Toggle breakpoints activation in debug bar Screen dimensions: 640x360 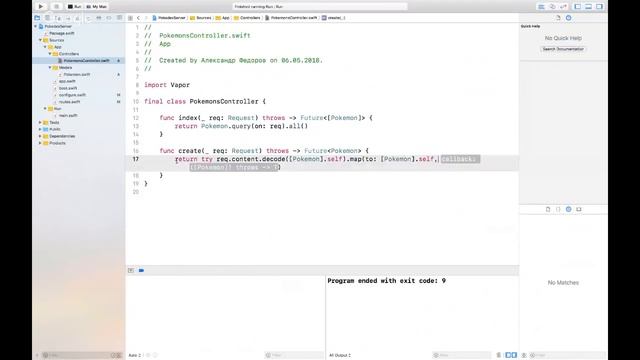[x=141, y=270]
